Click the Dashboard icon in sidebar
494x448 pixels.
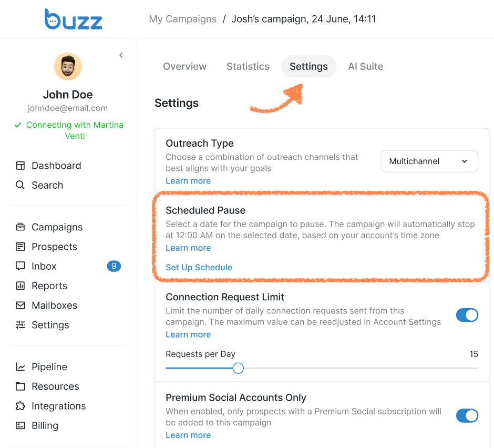pyautogui.click(x=20, y=166)
